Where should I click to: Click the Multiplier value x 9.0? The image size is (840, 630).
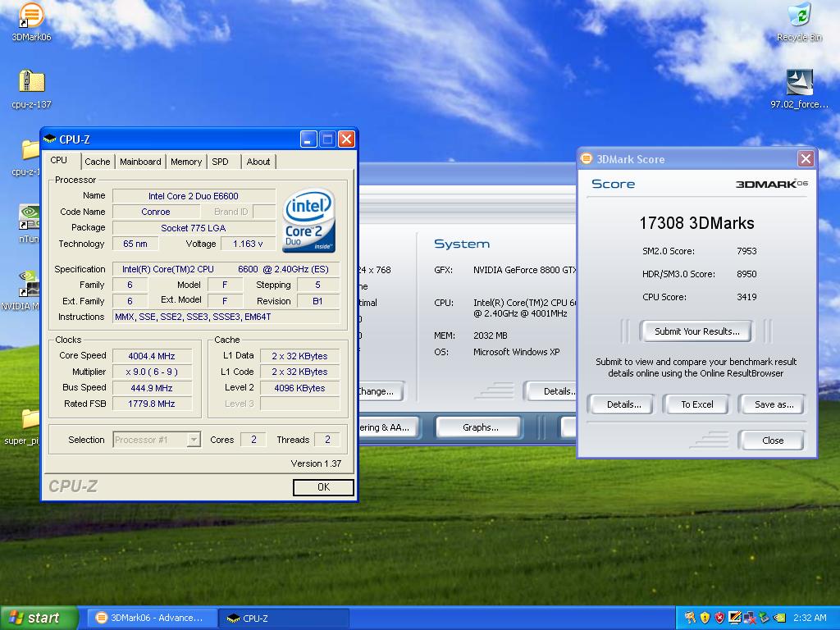tap(152, 372)
